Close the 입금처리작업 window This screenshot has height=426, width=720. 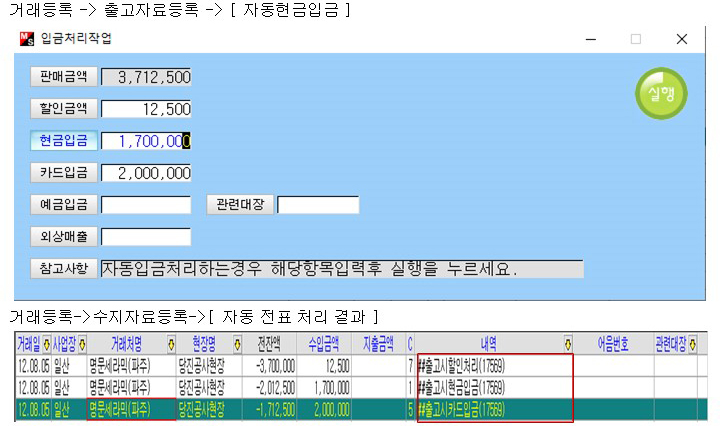point(682,39)
